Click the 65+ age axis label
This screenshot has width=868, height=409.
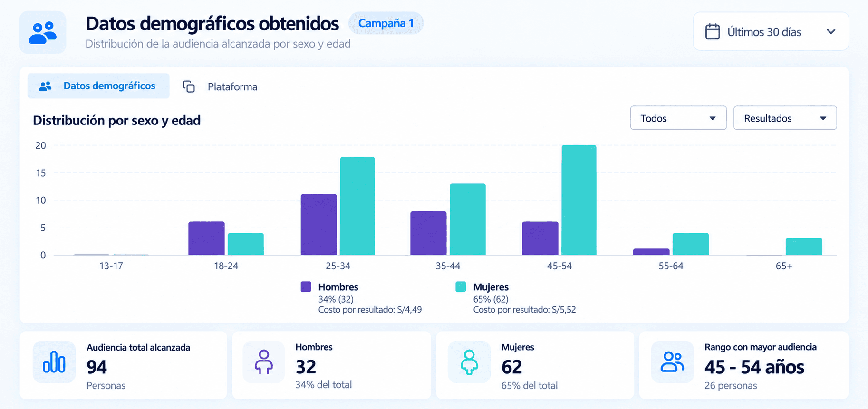point(784,266)
